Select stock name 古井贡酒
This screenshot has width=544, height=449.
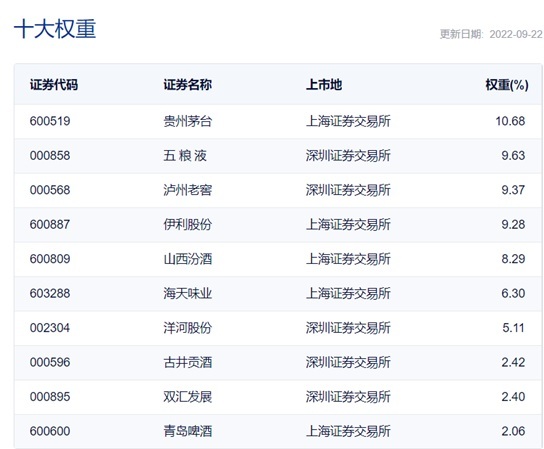coord(188,362)
